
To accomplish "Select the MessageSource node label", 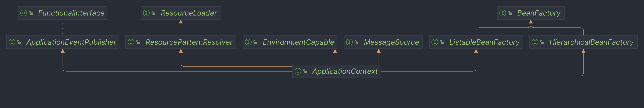I will pos(391,42).
